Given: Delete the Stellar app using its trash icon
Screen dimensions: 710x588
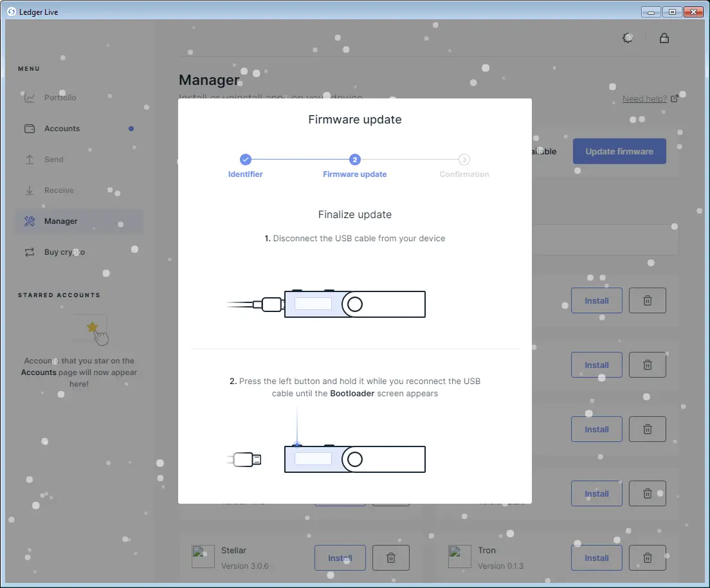Looking at the screenshot, I should pos(391,558).
